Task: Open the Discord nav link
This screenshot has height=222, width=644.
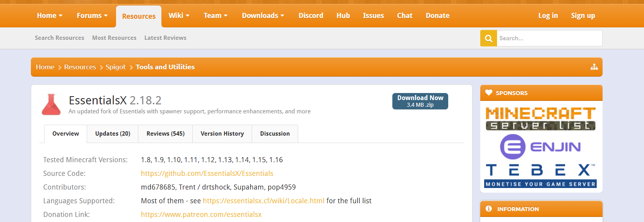Action: (311, 16)
